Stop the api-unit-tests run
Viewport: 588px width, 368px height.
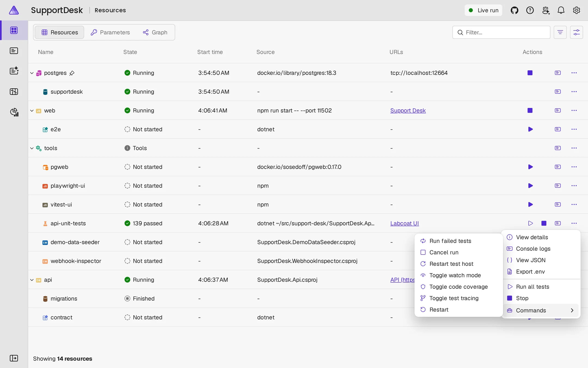click(544, 223)
